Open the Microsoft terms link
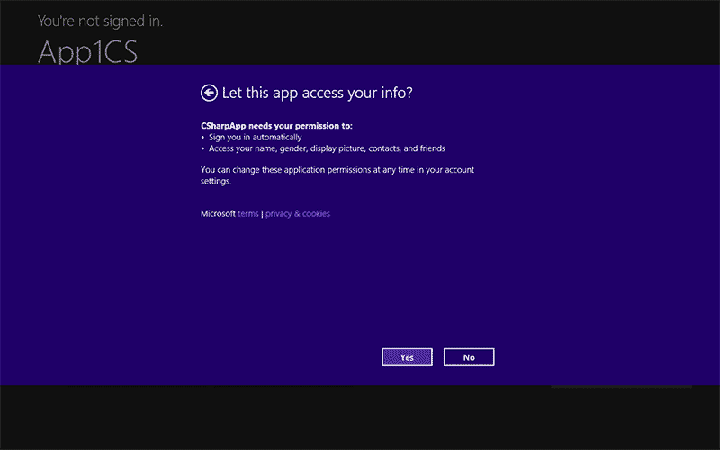 248,214
